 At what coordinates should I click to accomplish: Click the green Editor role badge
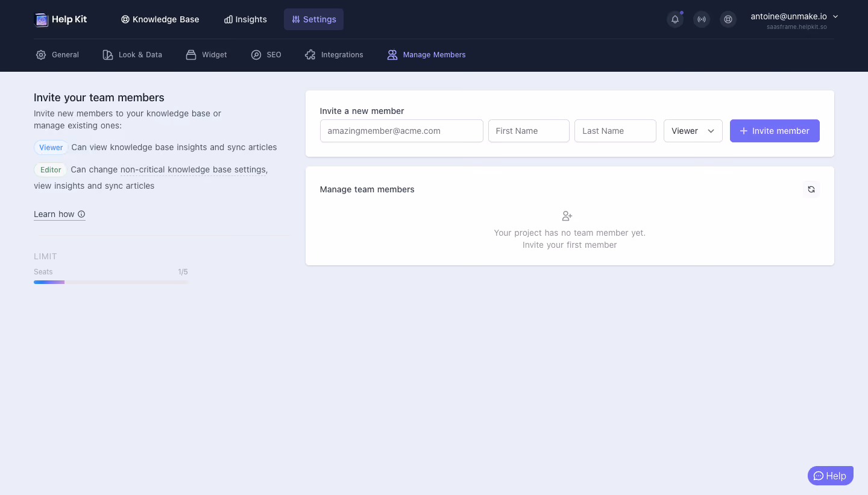[51, 169]
